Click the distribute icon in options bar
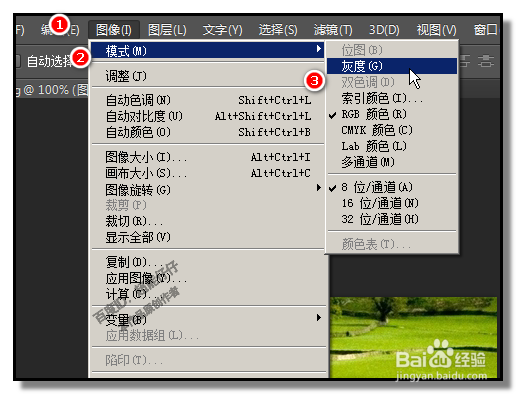Screen dimensions: 516x394 click(486, 61)
